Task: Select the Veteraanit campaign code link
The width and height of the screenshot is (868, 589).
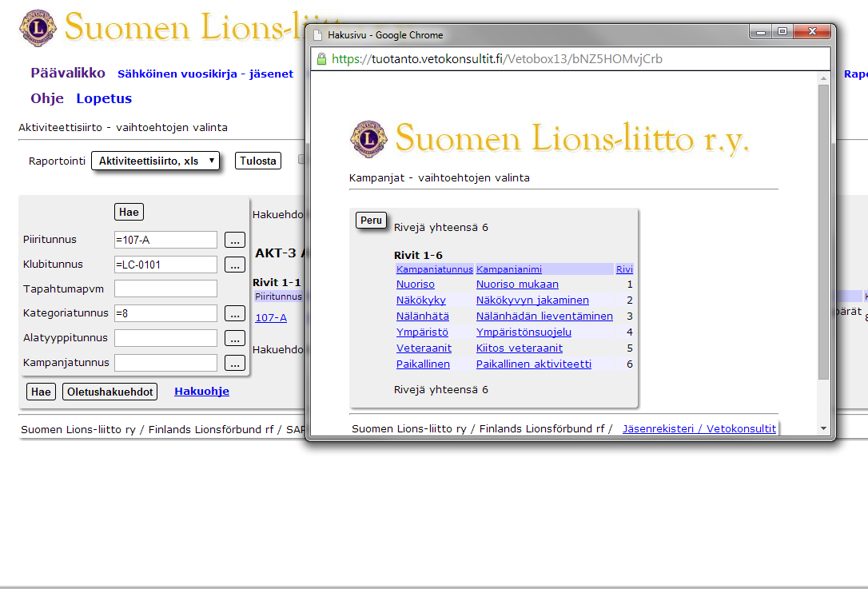Action: [x=424, y=348]
